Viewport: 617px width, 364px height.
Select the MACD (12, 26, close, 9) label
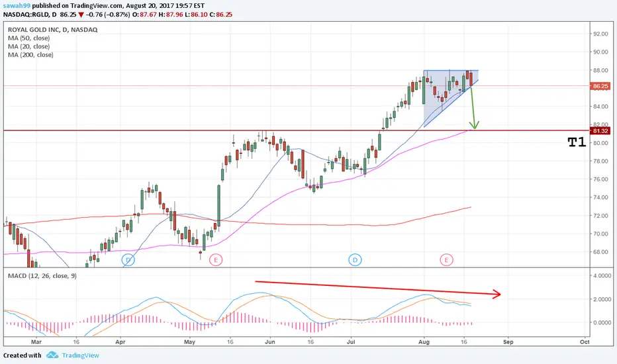[42, 276]
